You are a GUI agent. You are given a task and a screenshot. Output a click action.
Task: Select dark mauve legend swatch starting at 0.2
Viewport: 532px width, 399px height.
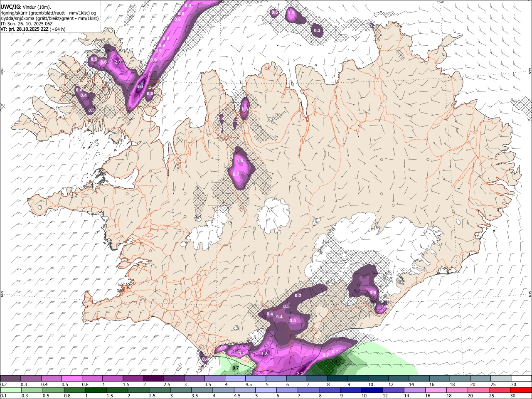tap(11, 378)
